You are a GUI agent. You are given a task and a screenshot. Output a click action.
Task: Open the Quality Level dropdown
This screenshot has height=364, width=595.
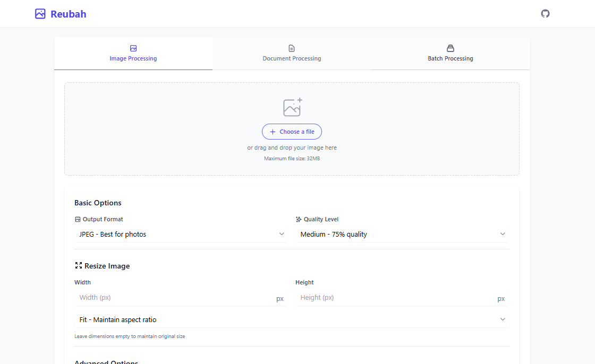pyautogui.click(x=402, y=234)
